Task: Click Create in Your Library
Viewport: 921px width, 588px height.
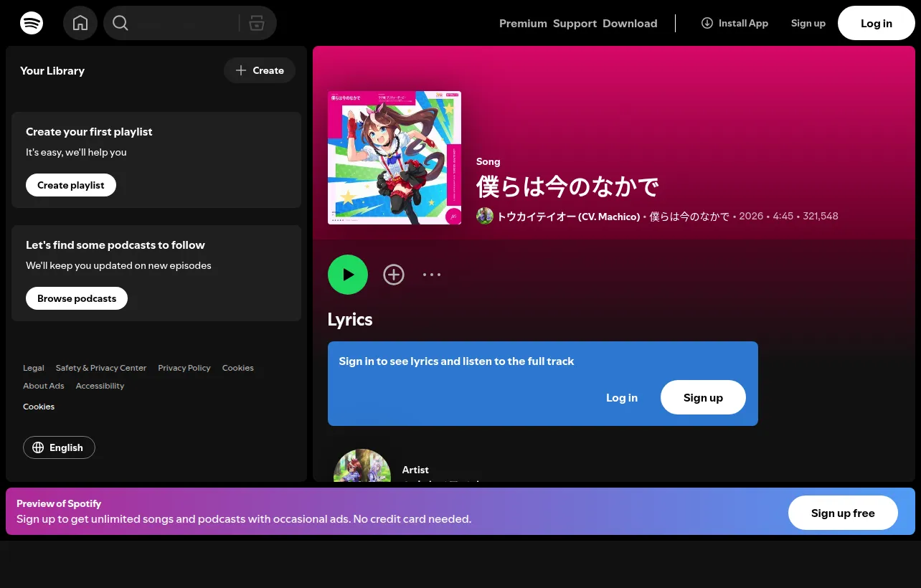Action: 260,70
